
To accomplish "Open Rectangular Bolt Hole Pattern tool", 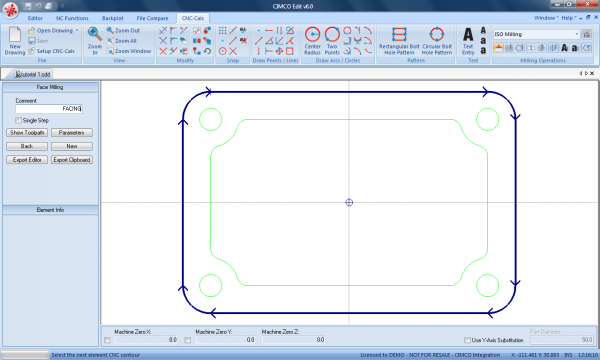I will pos(399,34).
